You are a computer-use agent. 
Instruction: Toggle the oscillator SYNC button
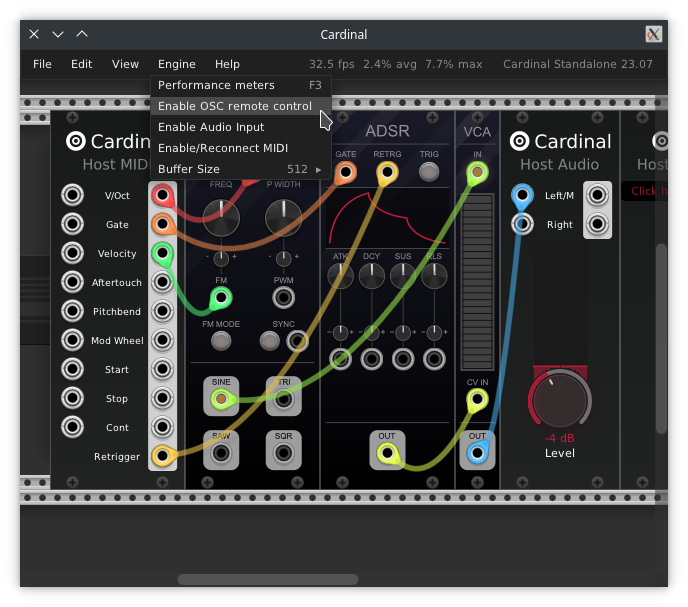[270, 341]
